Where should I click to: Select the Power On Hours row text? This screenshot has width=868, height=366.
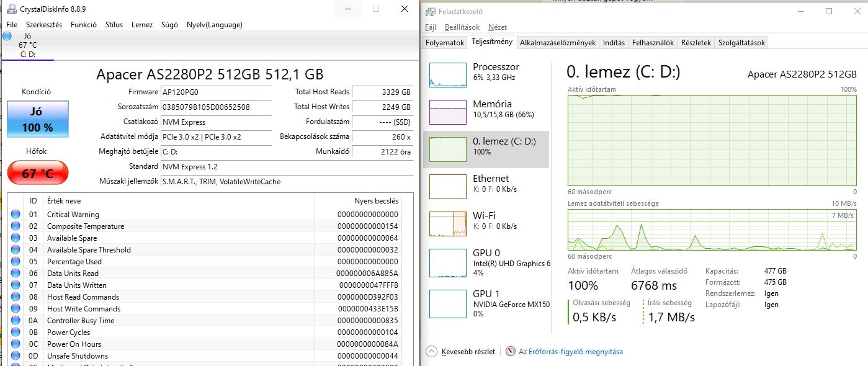pyautogui.click(x=74, y=344)
